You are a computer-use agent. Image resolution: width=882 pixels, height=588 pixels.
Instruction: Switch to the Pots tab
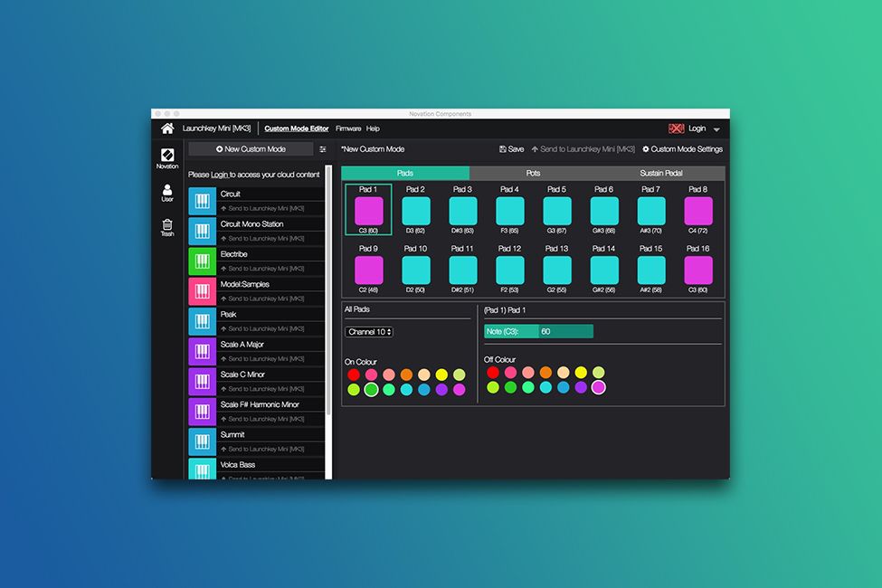click(533, 173)
